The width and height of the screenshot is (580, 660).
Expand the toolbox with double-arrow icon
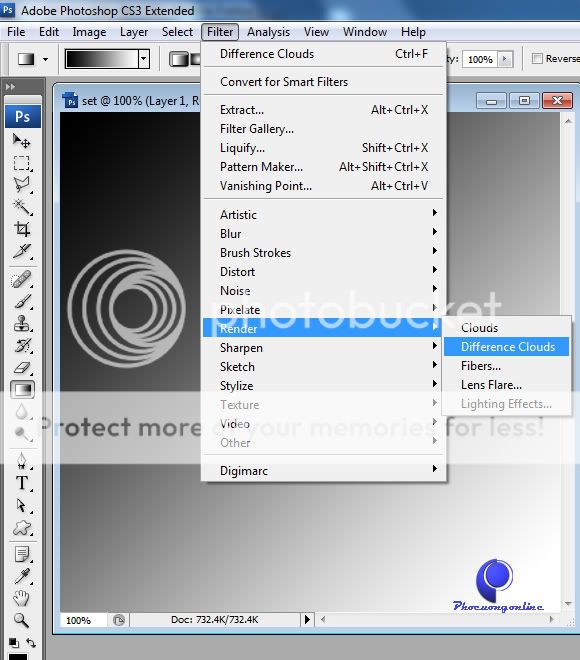tap(10, 87)
